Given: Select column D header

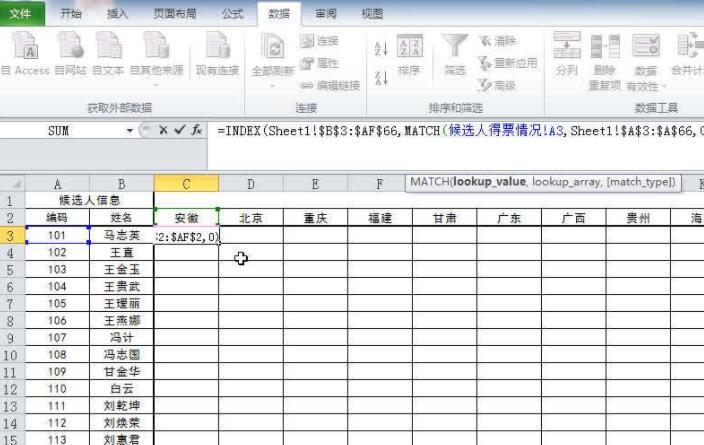Looking at the screenshot, I should click(x=251, y=184).
